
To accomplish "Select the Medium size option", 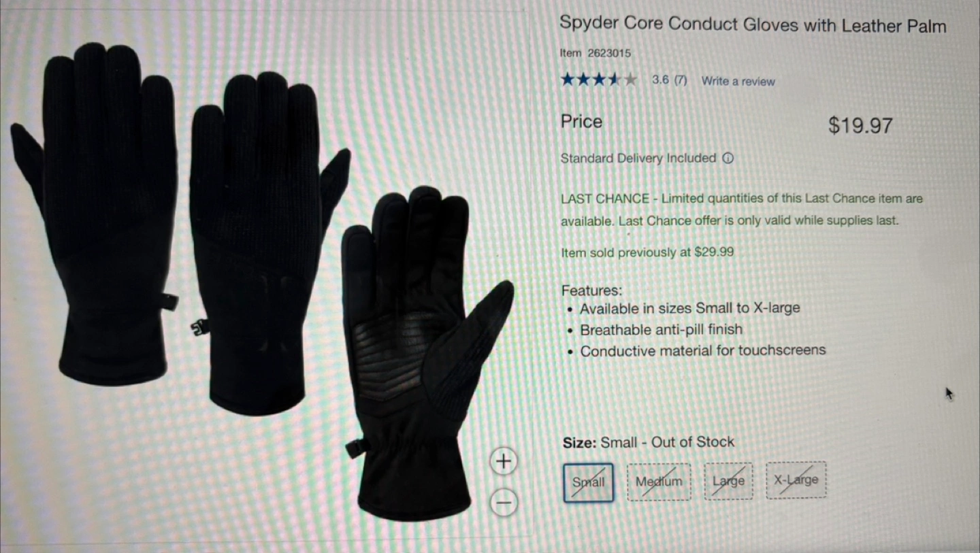I will (x=659, y=482).
